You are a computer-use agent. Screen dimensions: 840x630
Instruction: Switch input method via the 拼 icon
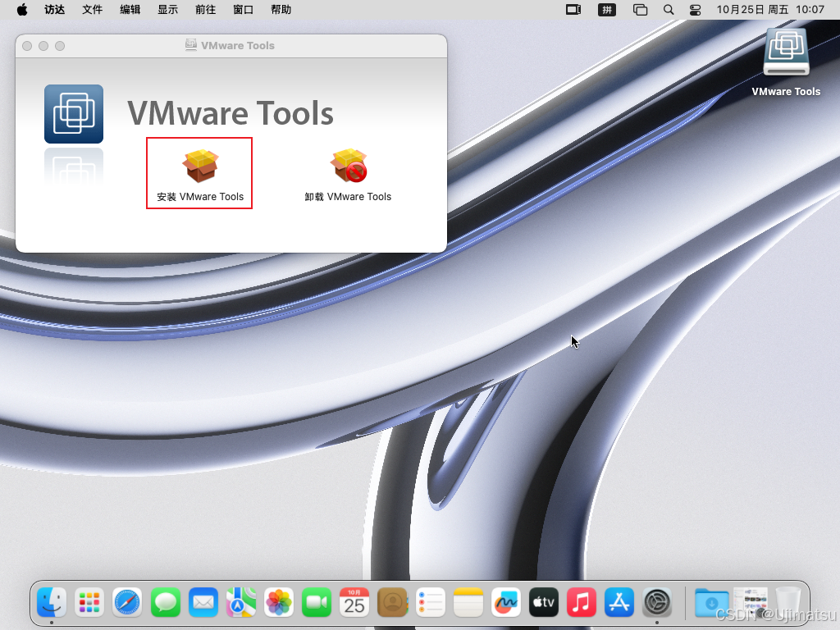point(607,10)
